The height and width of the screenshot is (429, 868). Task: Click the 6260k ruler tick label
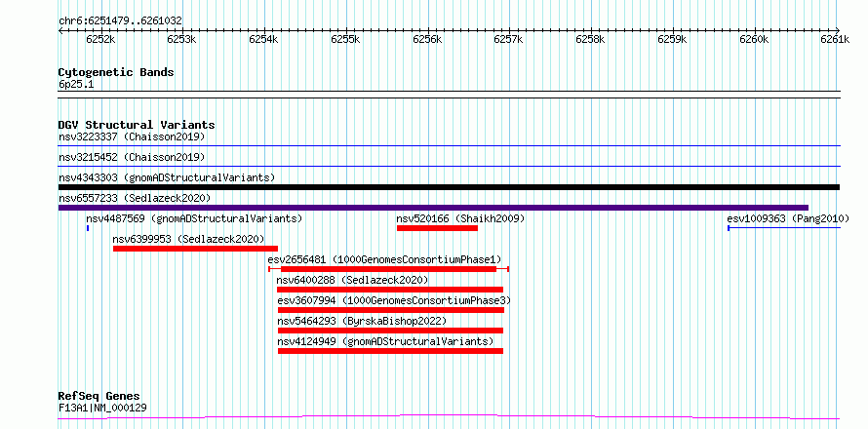point(754,39)
